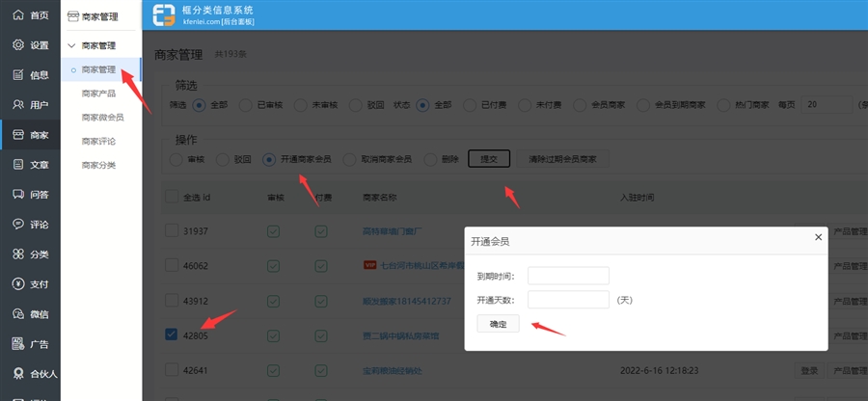Open the 微信 (WeChat) sidebar icon
This screenshot has width=868, height=401.
click(x=18, y=314)
